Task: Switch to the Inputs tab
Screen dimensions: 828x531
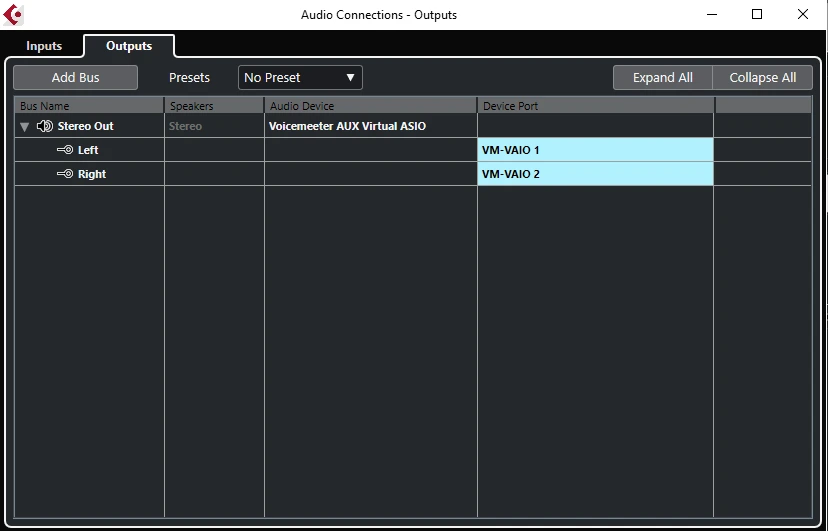Action: pos(44,46)
